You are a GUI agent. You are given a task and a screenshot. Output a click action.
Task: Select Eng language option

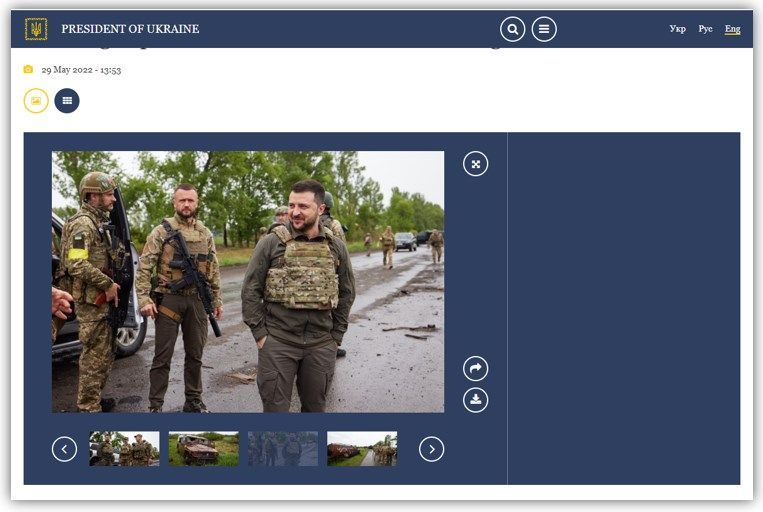(x=733, y=29)
